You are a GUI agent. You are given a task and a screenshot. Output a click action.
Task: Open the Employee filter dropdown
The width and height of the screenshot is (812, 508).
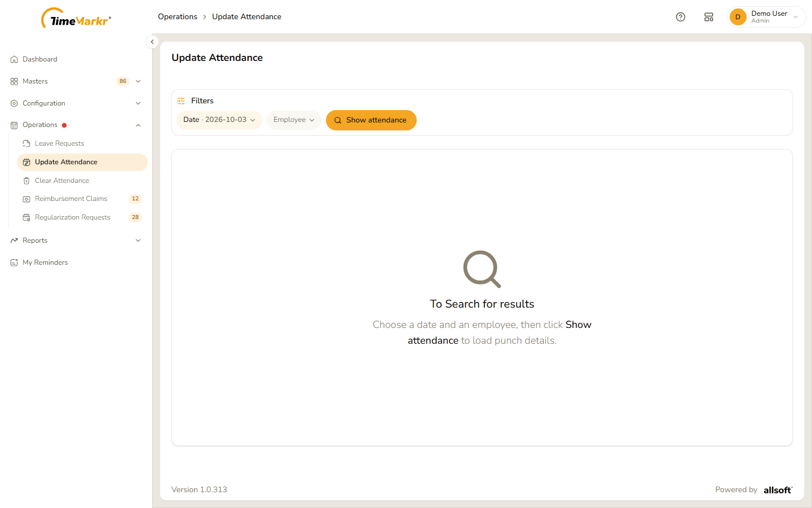point(294,120)
